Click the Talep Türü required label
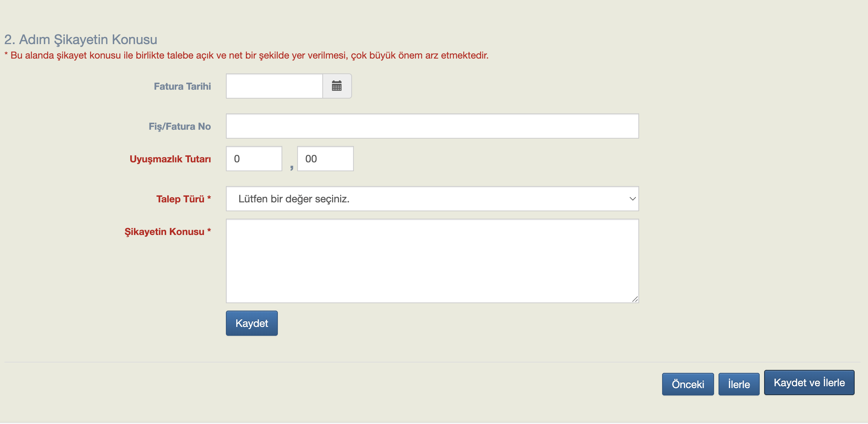 point(183,199)
